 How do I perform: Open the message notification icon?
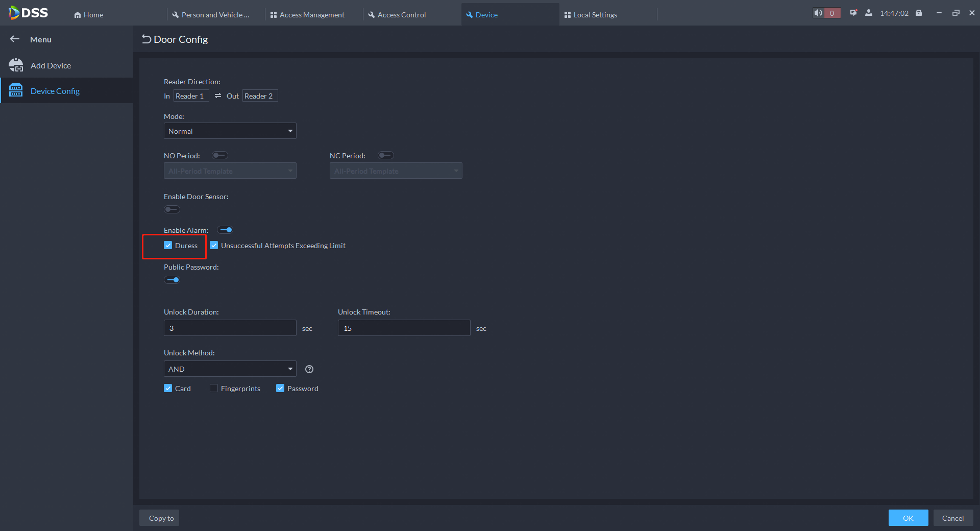click(853, 13)
